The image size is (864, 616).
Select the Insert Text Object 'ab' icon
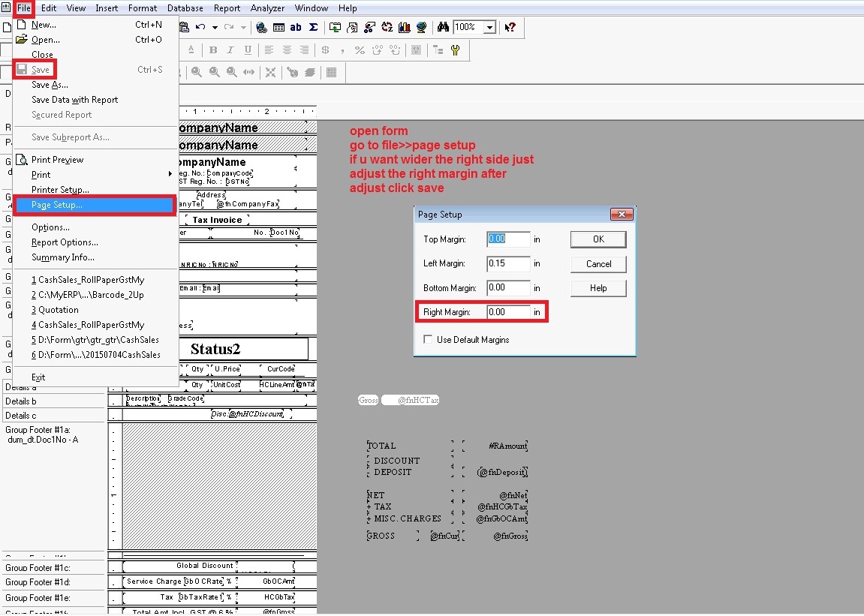[x=296, y=28]
